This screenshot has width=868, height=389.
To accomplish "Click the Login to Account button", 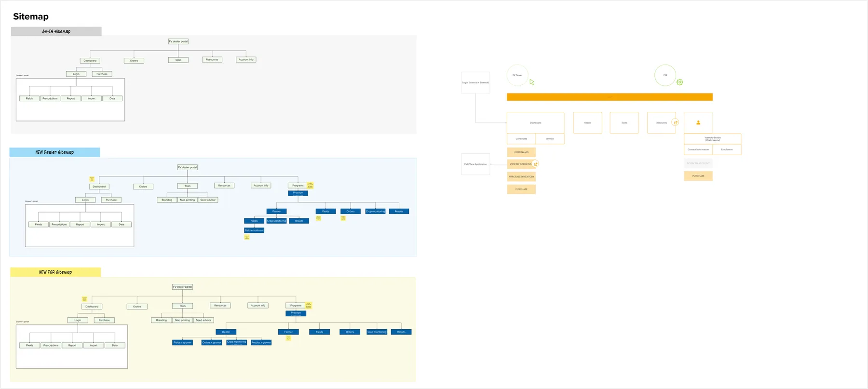I will point(698,163).
